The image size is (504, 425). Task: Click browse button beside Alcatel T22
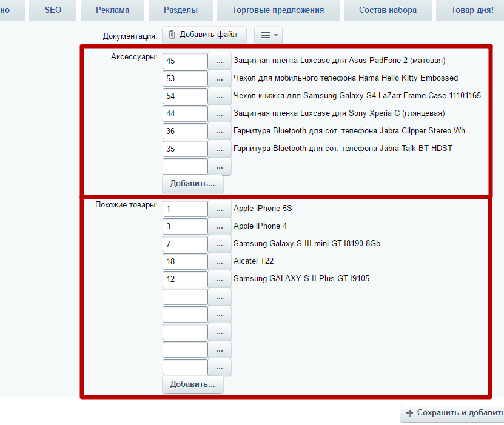[x=220, y=261]
